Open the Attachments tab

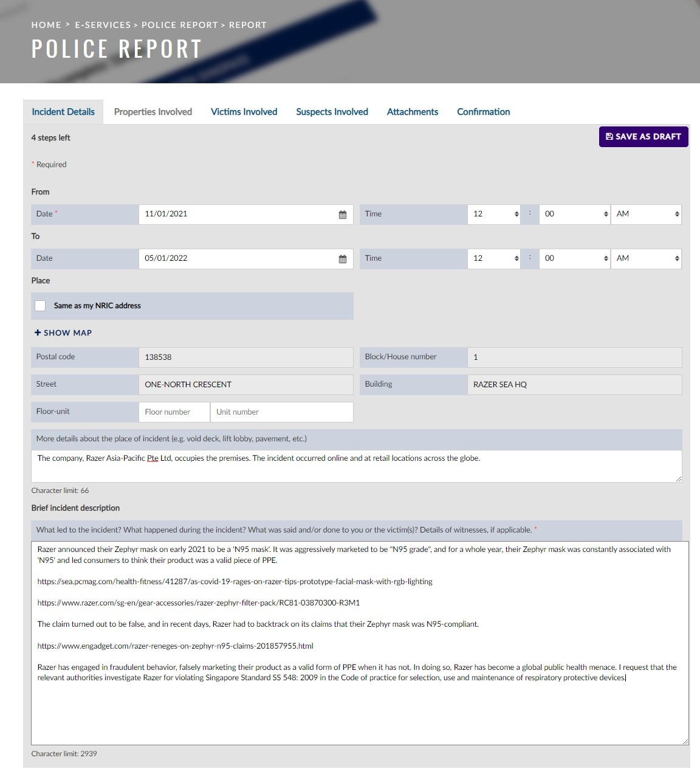click(x=413, y=112)
